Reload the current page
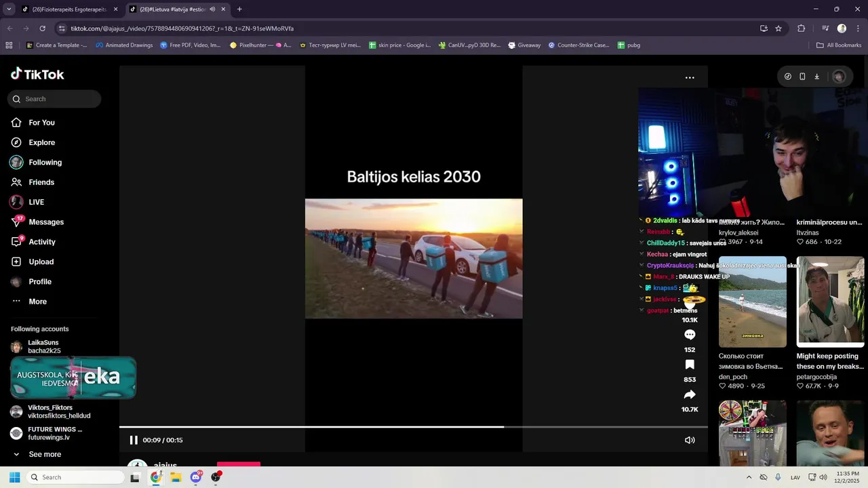 coord(42,28)
